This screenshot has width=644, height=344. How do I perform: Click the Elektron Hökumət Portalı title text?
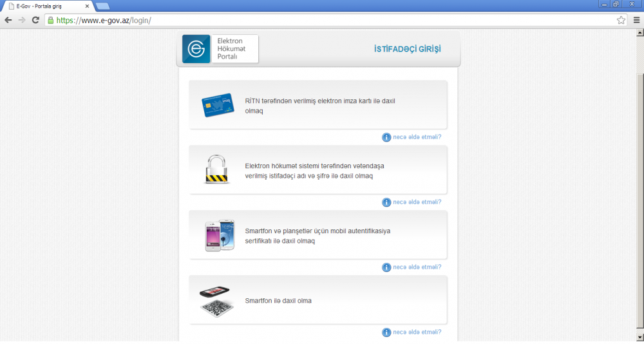point(231,49)
